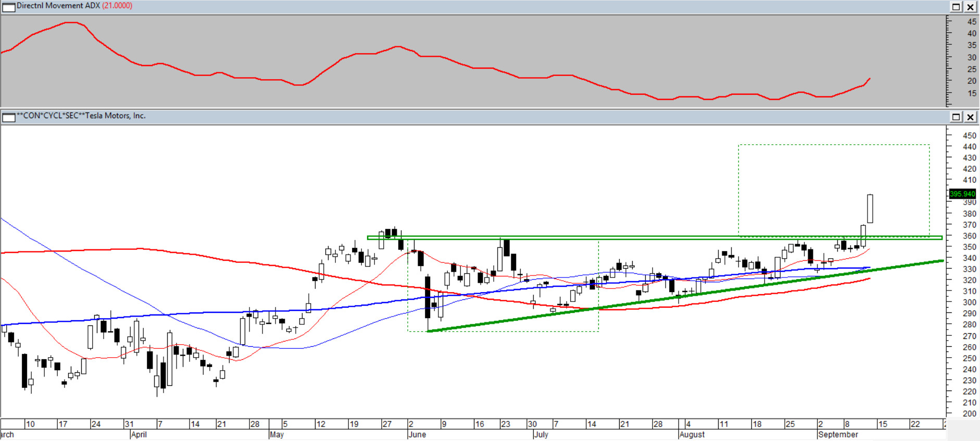Select the Directnl Movement ADX title text
Image resolution: width=980 pixels, height=441 pixels.
58,6
